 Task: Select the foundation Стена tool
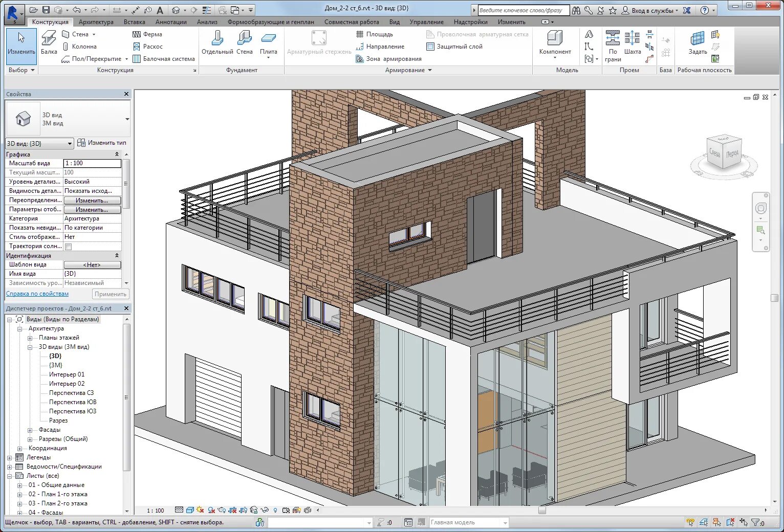coord(244,42)
